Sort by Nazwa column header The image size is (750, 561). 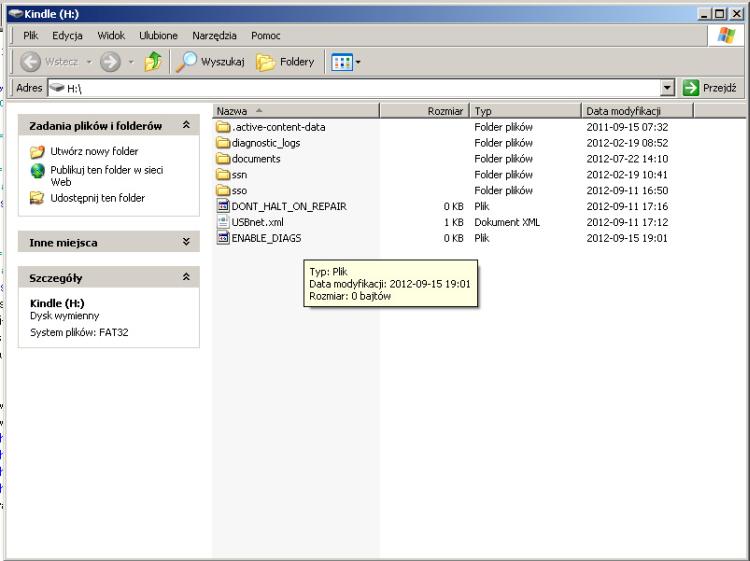click(296, 111)
